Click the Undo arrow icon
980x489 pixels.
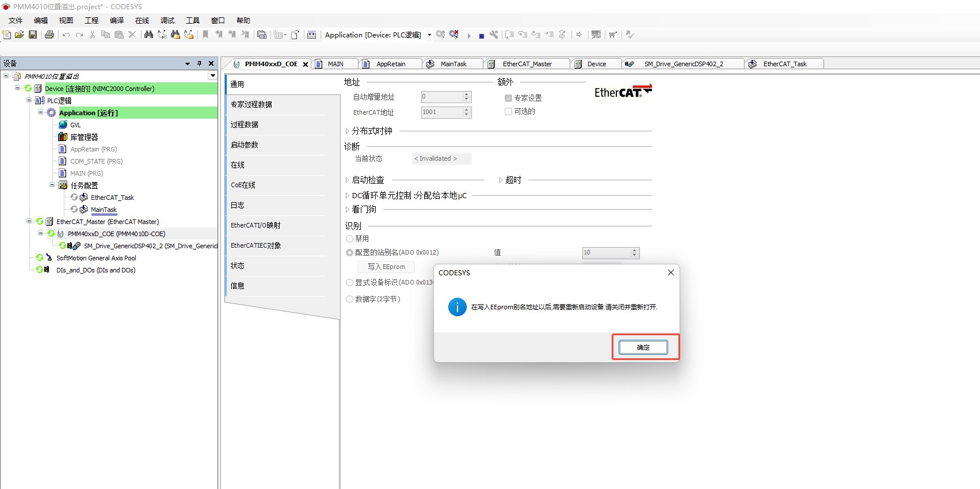click(66, 35)
